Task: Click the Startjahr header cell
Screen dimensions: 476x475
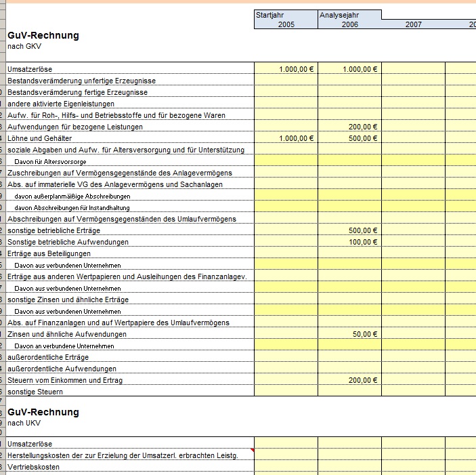Action: point(286,14)
